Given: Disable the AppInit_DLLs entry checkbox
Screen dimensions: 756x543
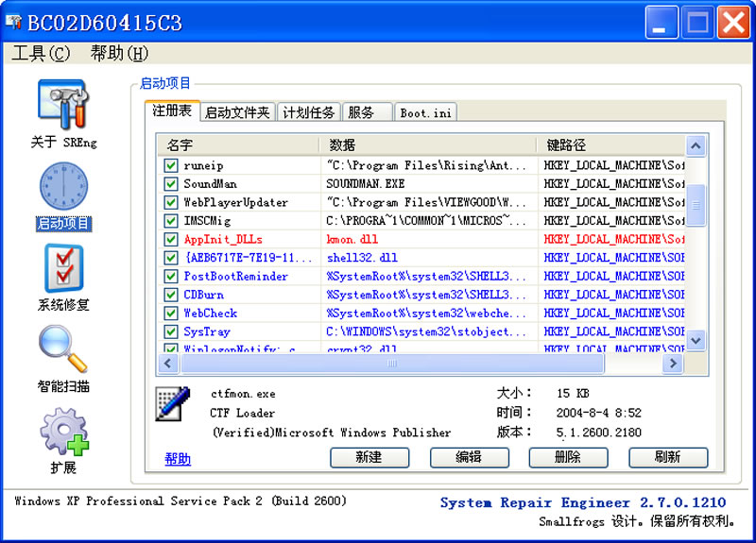Looking at the screenshot, I should coord(171,239).
